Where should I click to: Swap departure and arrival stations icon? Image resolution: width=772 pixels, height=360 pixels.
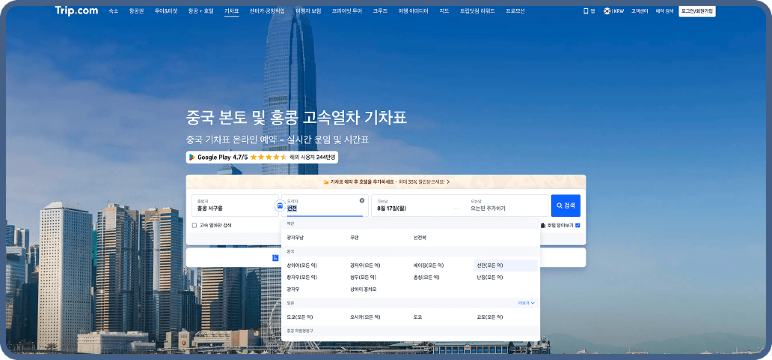click(x=280, y=206)
